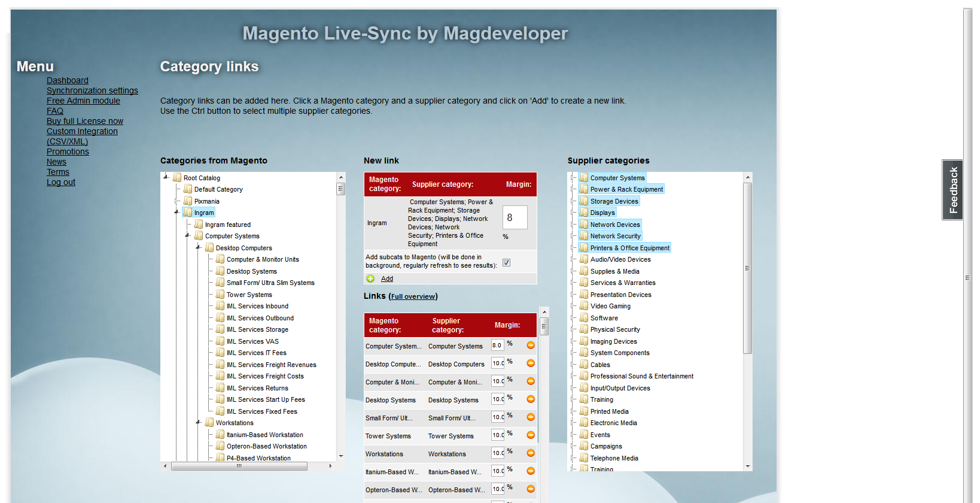Click the Default Category folder icon
980x503 pixels.
coord(188,189)
